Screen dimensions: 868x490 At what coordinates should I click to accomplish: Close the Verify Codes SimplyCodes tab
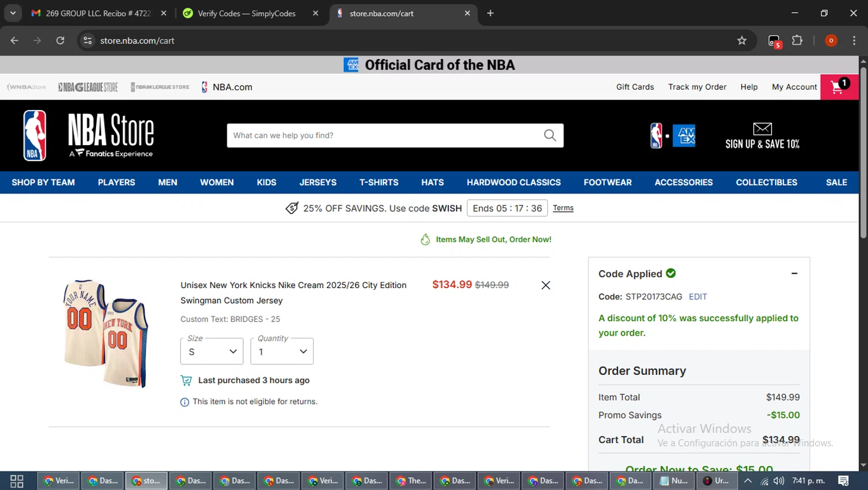point(315,13)
